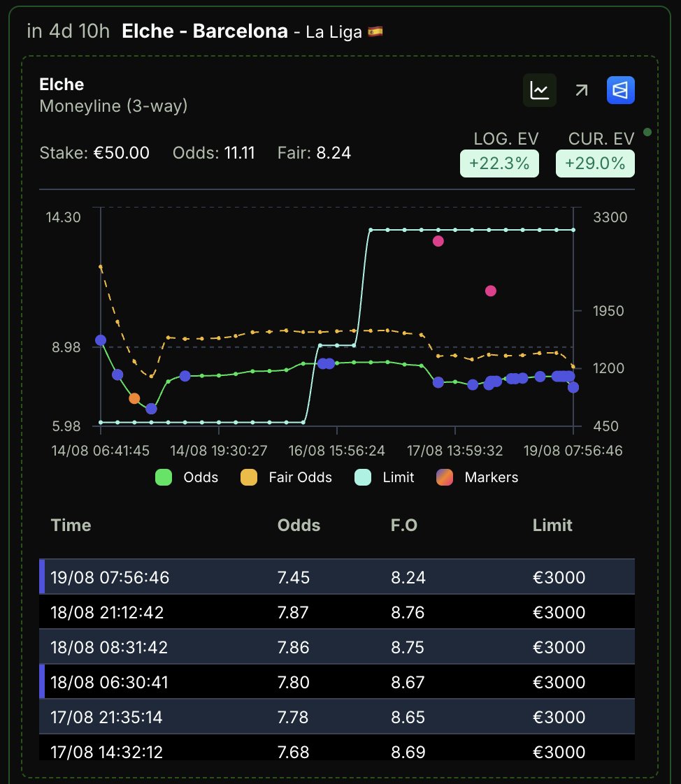This screenshot has height=784, width=681.
Task: Click the mint Limit legend swatch
Action: tap(363, 477)
